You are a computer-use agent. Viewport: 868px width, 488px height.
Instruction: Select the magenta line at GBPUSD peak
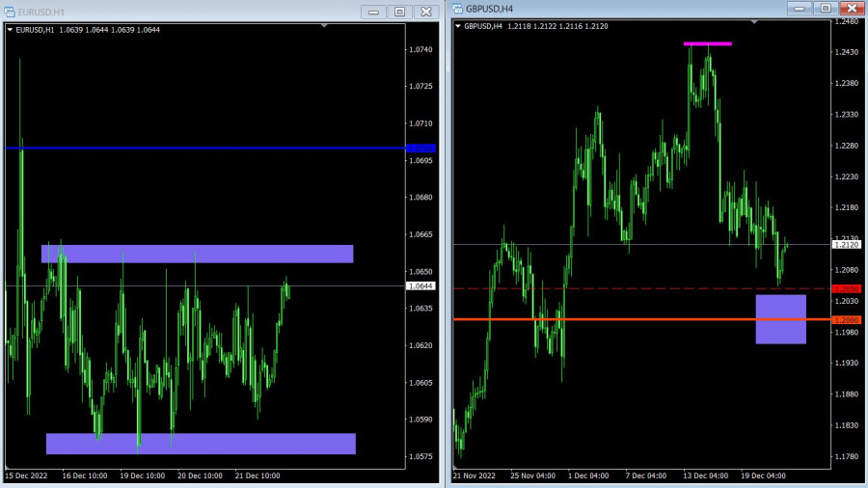pos(707,43)
